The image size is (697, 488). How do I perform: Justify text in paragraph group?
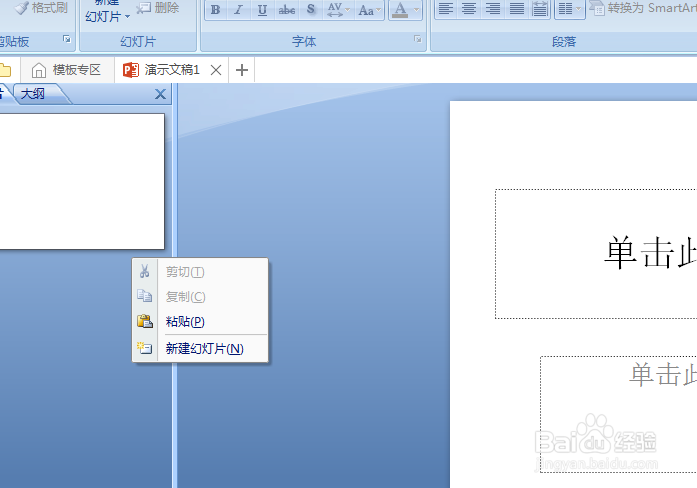516,8
